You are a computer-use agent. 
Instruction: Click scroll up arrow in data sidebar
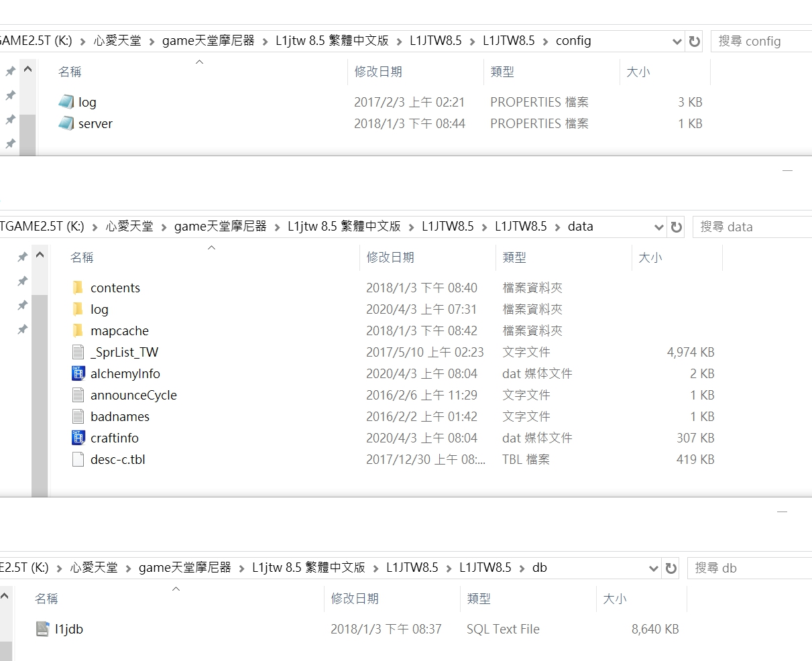click(40, 255)
